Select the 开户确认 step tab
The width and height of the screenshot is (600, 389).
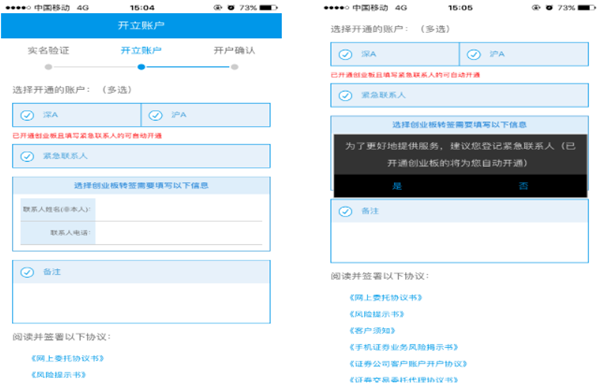tap(234, 50)
